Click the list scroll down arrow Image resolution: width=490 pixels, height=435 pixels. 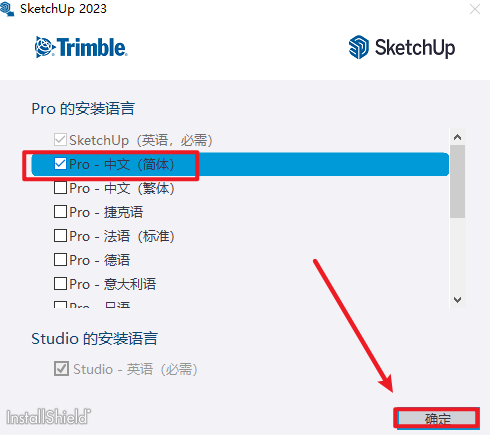click(x=457, y=300)
